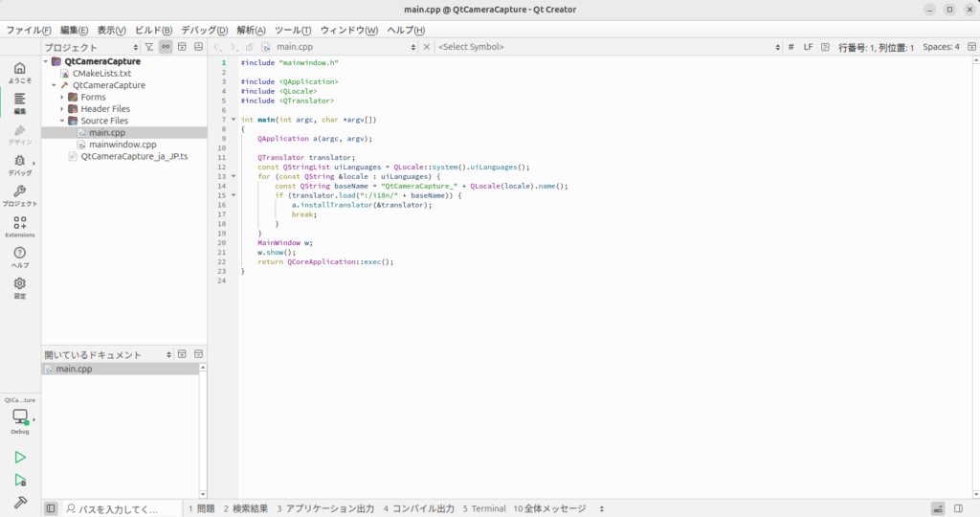Open the プロジェクト mode with wrench icon
The height and width of the screenshot is (517, 980).
point(20,196)
